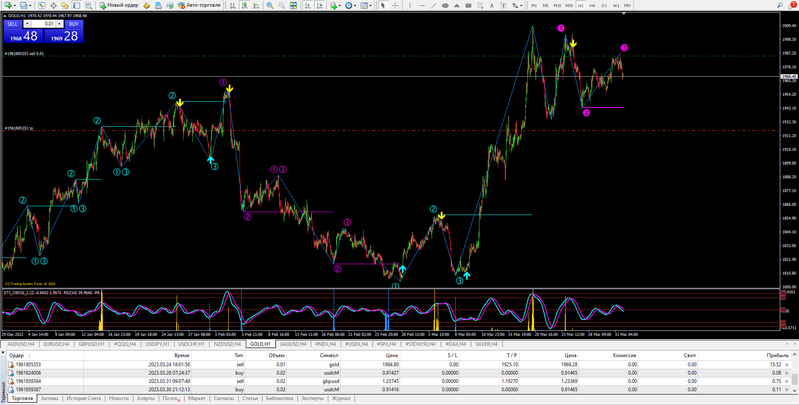Click the Новый ордер button

tap(119, 6)
